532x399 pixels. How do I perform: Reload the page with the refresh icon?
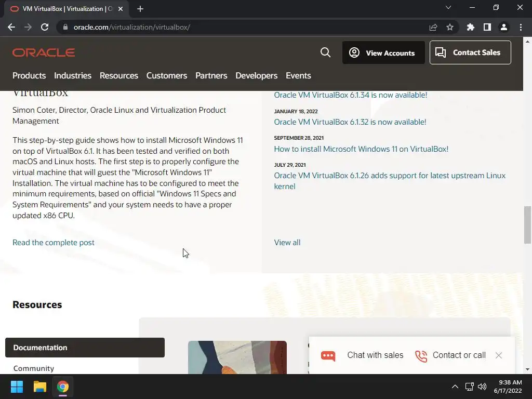pos(45,27)
